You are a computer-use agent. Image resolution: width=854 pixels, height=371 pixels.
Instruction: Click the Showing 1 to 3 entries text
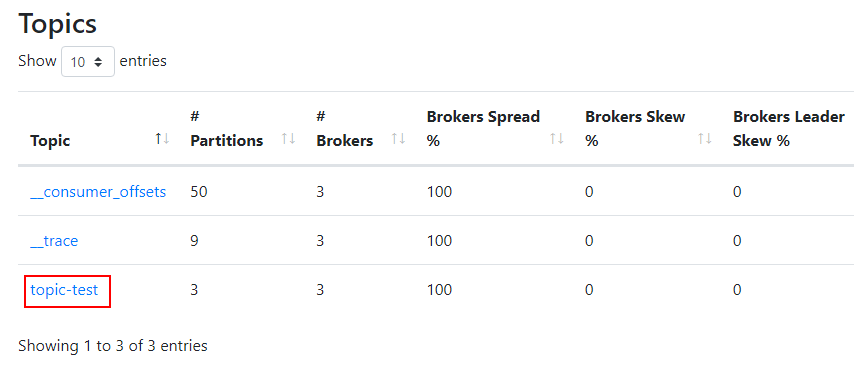[113, 345]
